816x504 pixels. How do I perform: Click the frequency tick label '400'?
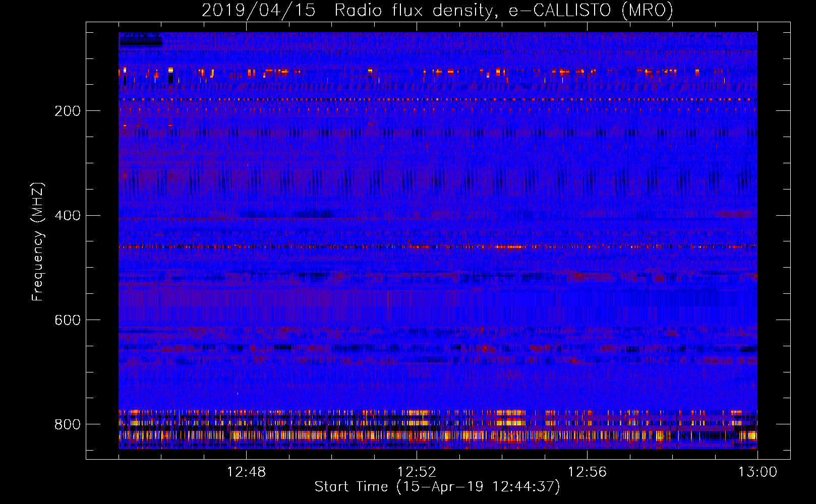pyautogui.click(x=68, y=216)
